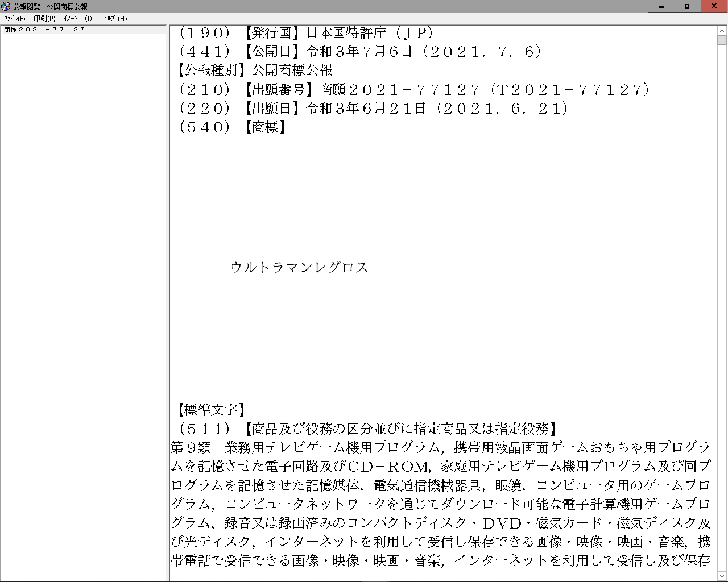Click the line starting ムを記憶させた電子回路及びCD-ROM

tap(441, 466)
